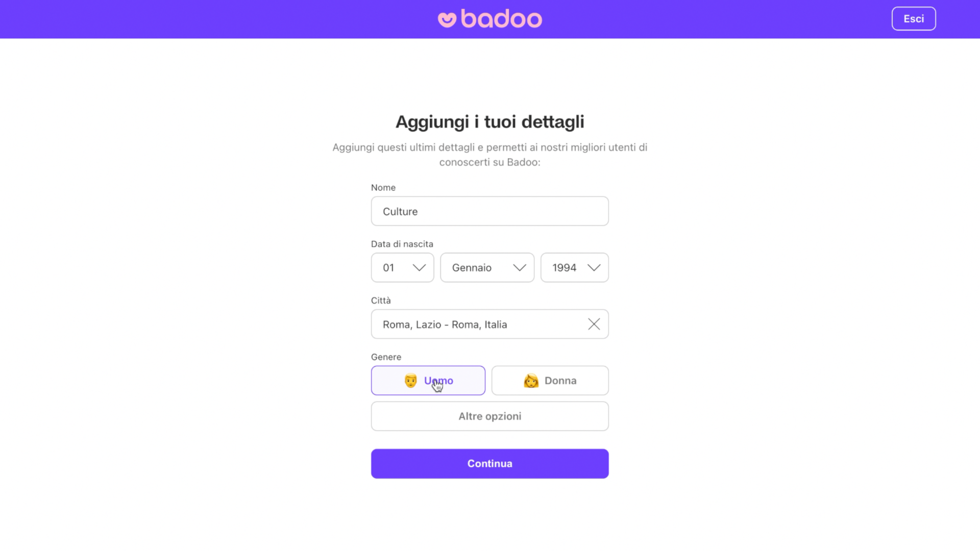Click the Città field showing Roma, Lazio
This screenshot has height=551, width=980.
coord(475,324)
